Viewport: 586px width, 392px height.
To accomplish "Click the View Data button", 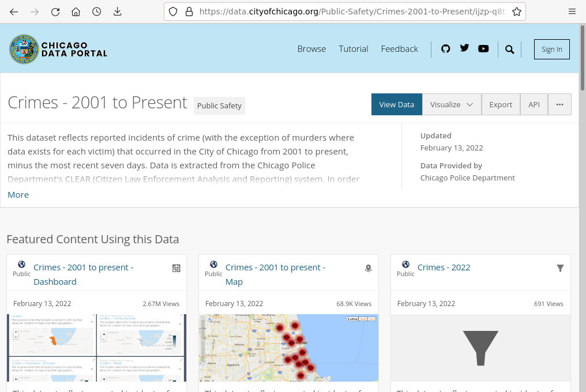I will (397, 104).
